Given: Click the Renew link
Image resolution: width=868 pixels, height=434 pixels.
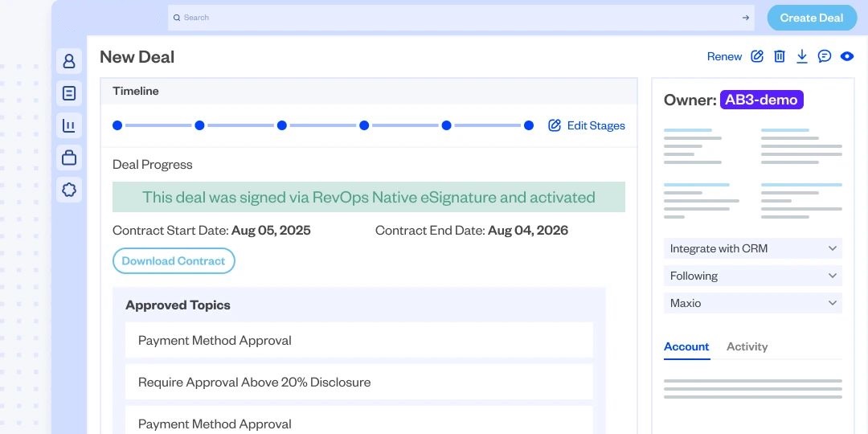Looking at the screenshot, I should [x=724, y=56].
